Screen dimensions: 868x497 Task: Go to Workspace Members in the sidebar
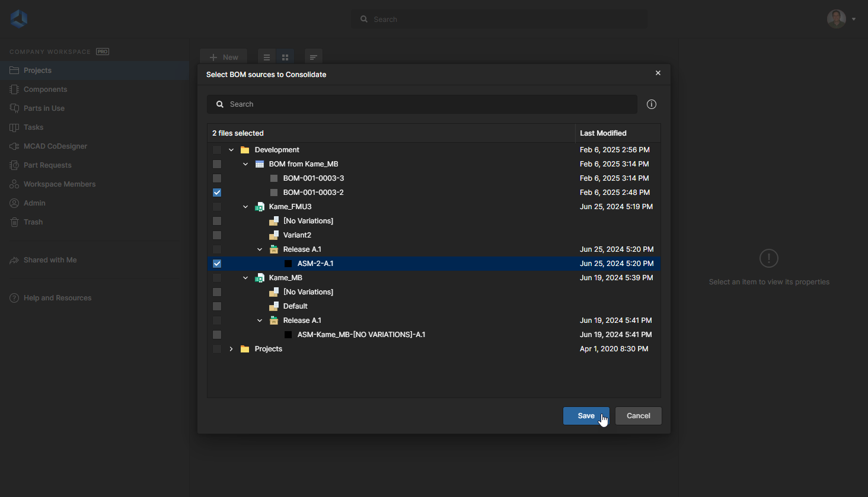(x=59, y=184)
